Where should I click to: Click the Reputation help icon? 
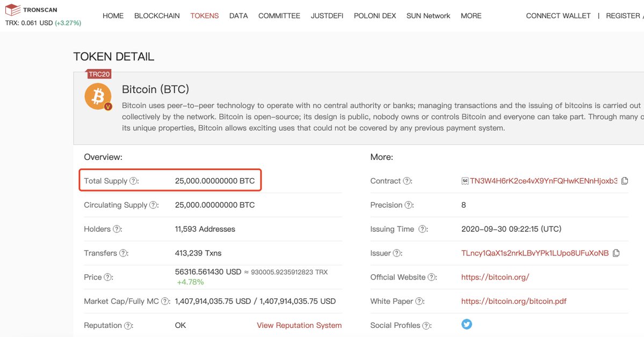[x=128, y=326]
